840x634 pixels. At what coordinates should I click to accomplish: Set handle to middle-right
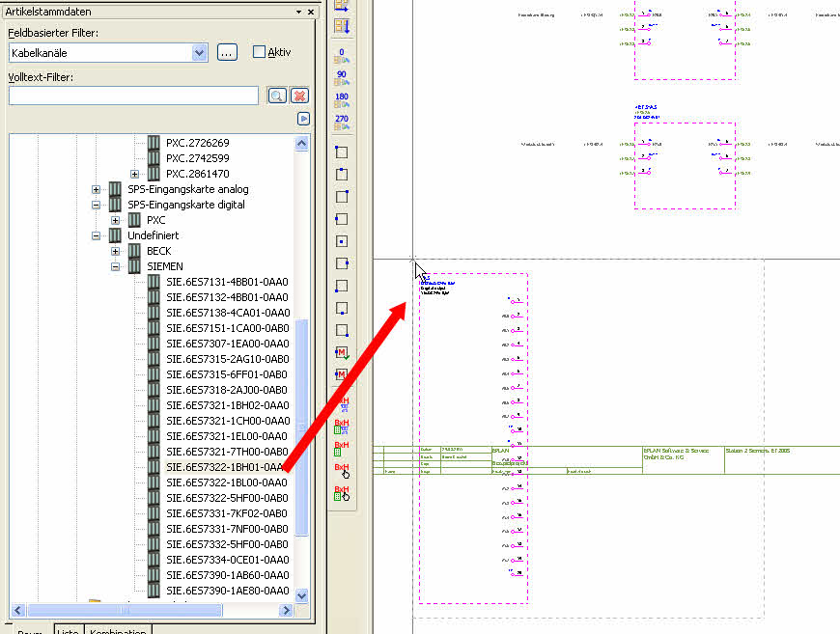(x=341, y=263)
